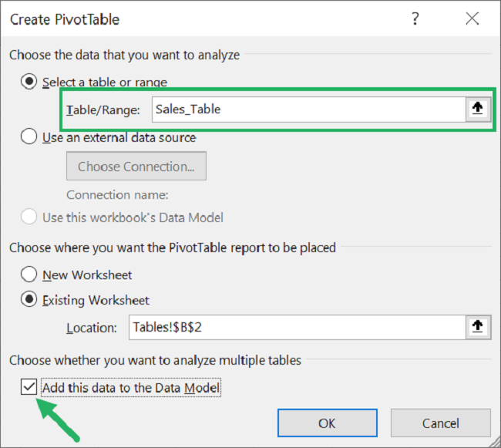The image size is (501, 448).
Task: Click the Table/Range field containing Sales_Table
Action: [308, 109]
